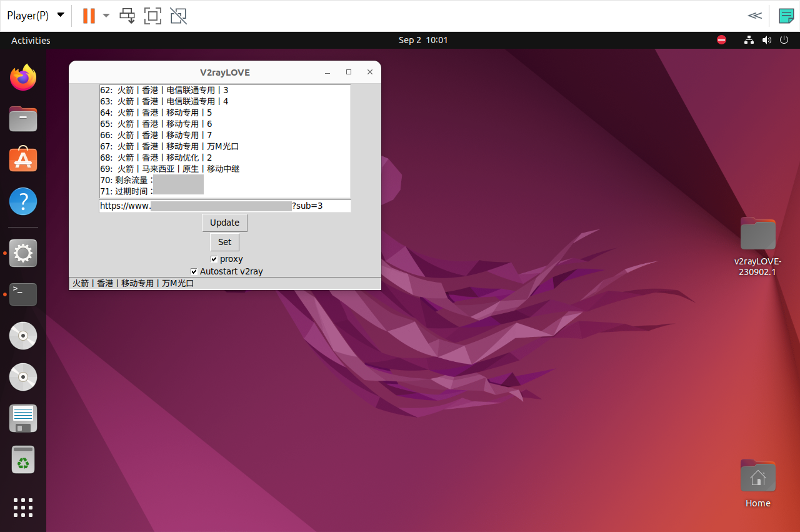Open the calendar by clicking the clock
The image size is (800, 532).
coord(423,39)
